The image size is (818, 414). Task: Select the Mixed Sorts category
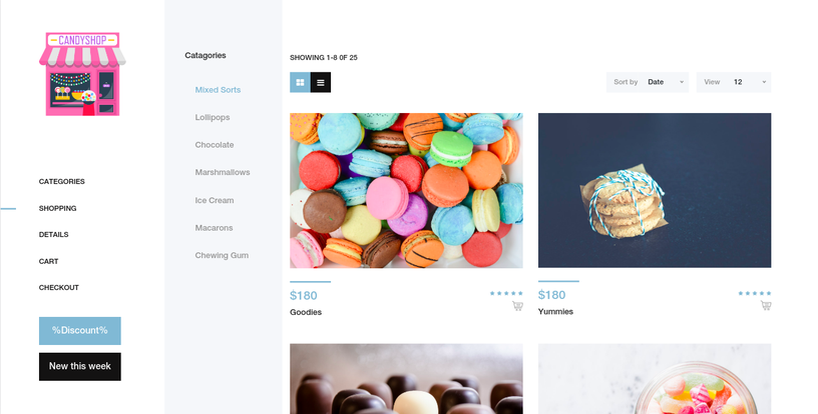coord(218,90)
